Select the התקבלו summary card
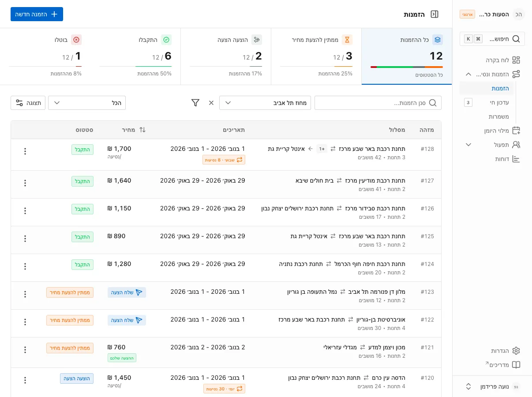The height and width of the screenshot is (397, 532). [x=135, y=56]
